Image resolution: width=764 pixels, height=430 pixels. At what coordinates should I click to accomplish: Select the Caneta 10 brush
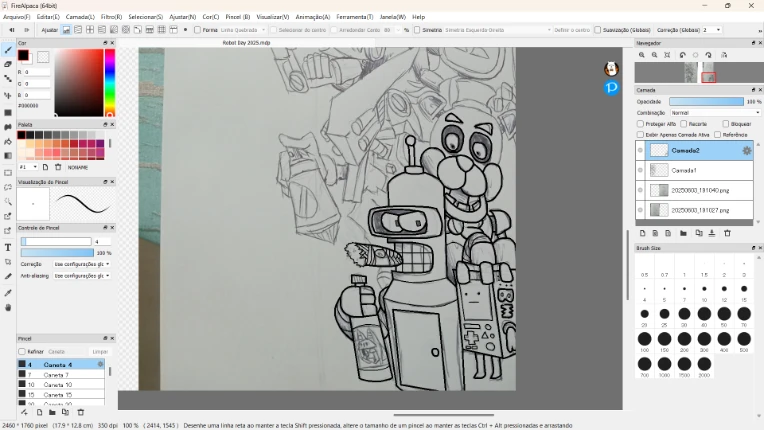coord(61,385)
